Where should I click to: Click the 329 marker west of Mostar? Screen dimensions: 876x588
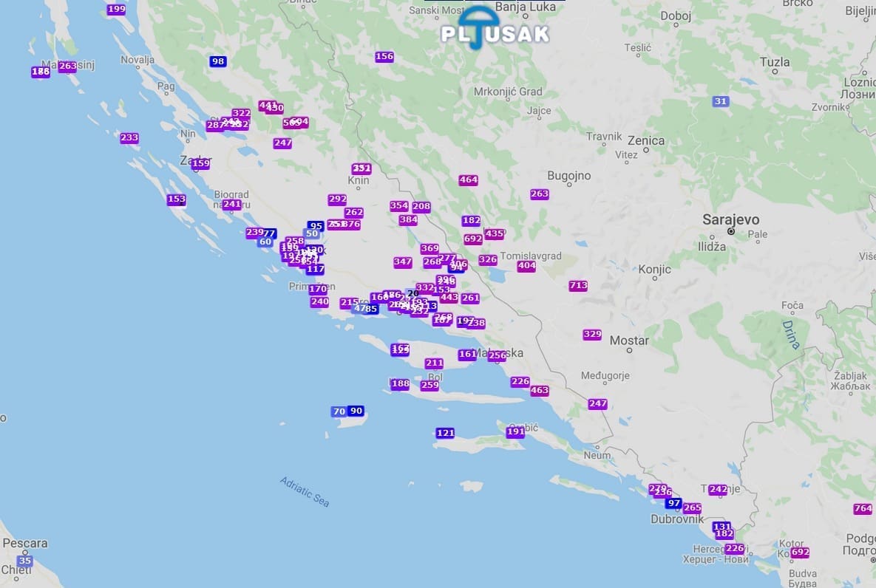tap(592, 335)
